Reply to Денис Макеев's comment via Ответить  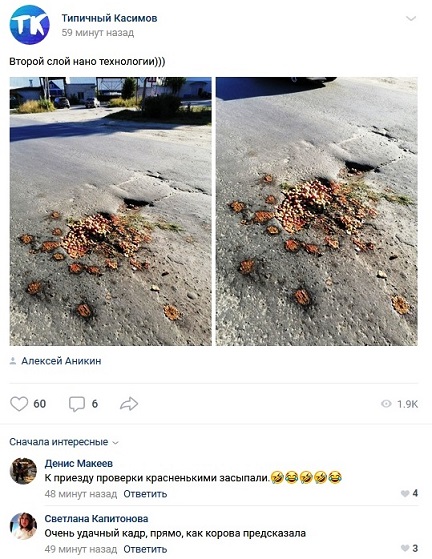point(145,494)
